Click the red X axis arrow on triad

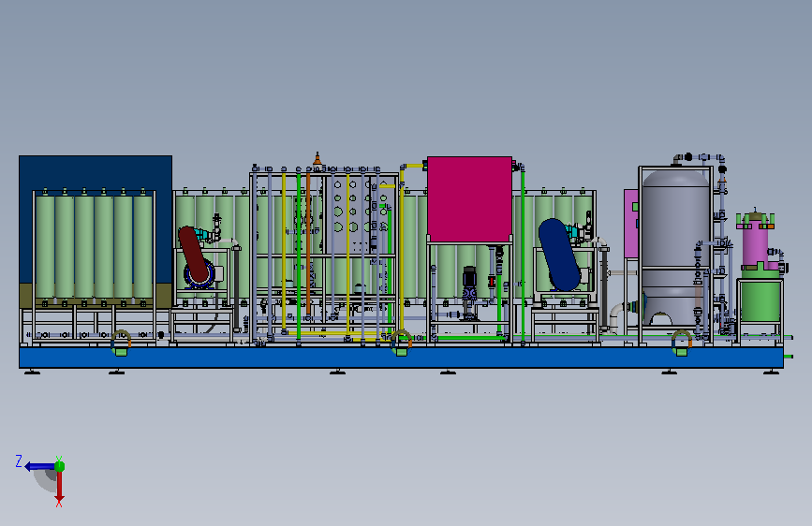pos(60,488)
